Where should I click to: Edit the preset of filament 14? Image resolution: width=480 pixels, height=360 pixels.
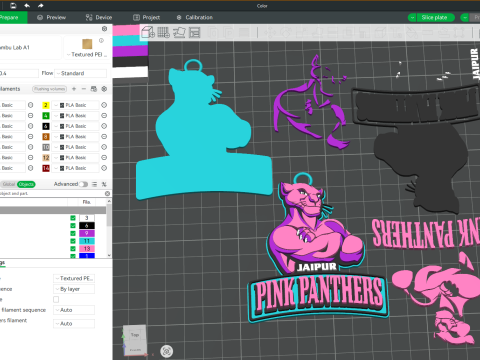[x=104, y=168]
